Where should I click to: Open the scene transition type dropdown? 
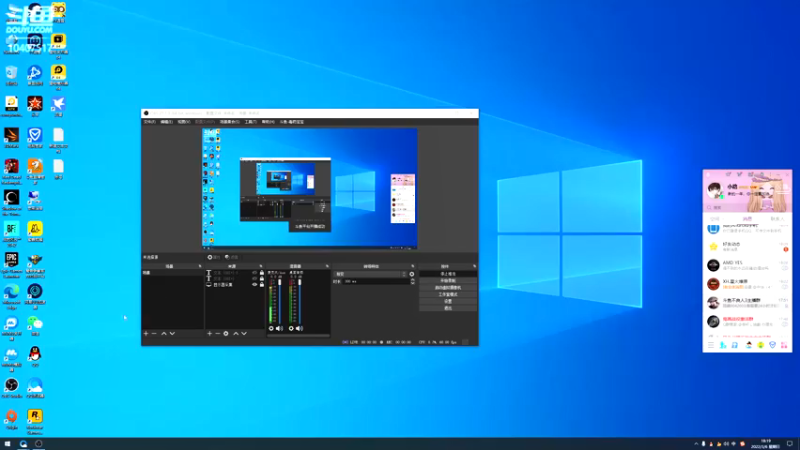(370, 274)
